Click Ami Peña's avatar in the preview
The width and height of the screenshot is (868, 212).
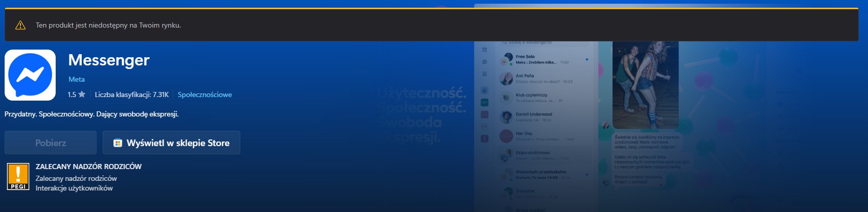507,79
